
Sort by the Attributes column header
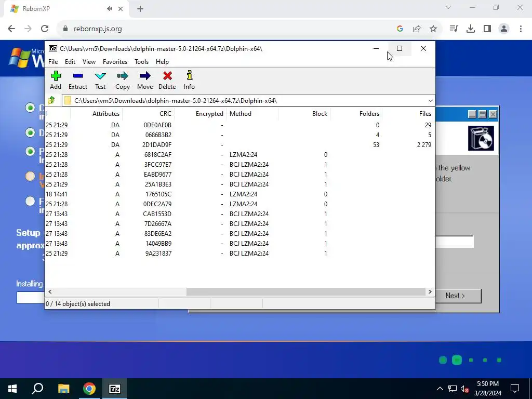pos(96,114)
